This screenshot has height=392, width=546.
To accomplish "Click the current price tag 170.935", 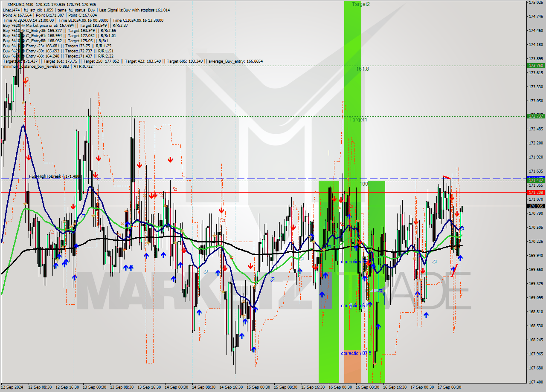I will (536, 206).
